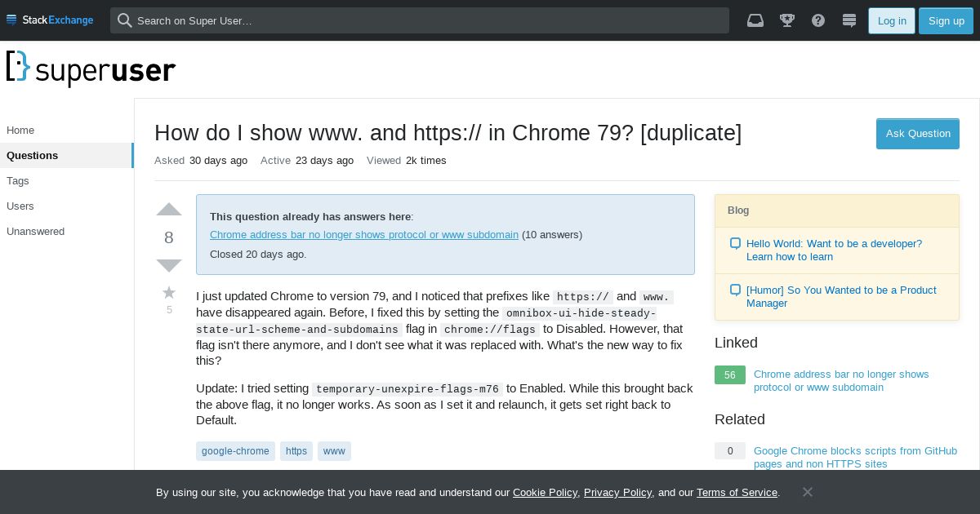The width and height of the screenshot is (980, 514).
Task: Click the 'Viewed 2k times' text
Action: 407,161
